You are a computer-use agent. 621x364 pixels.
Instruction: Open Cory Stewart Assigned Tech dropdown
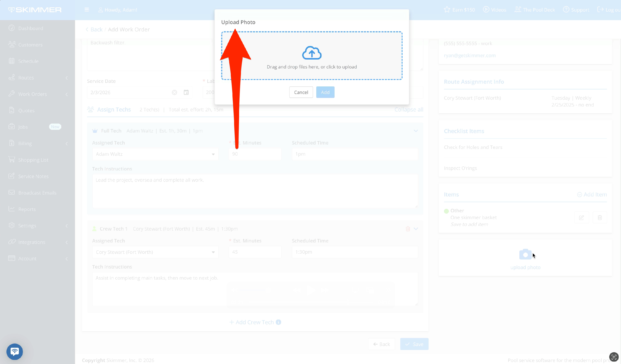155,252
